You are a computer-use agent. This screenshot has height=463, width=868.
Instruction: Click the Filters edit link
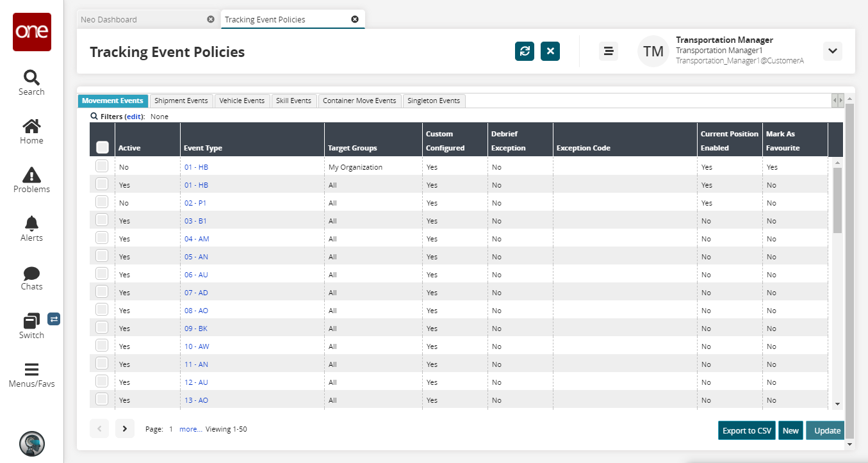[x=134, y=117]
